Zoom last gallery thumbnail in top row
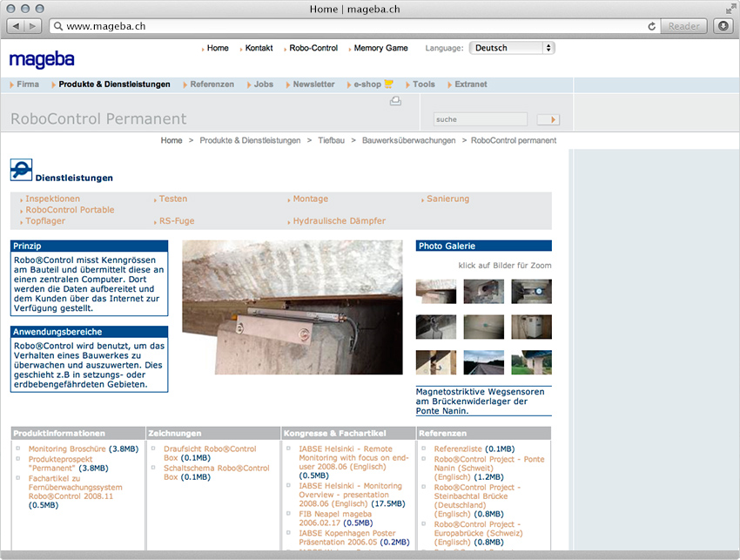 click(531, 292)
